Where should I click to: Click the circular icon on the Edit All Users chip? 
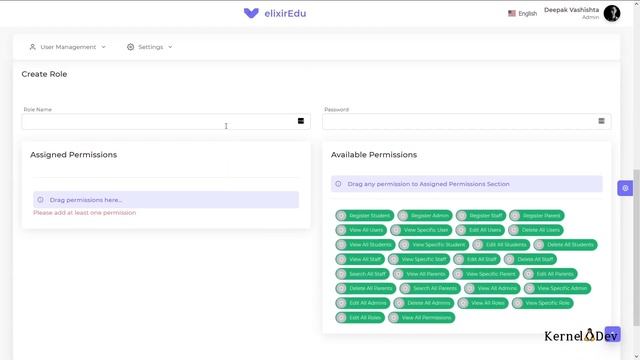point(461,230)
